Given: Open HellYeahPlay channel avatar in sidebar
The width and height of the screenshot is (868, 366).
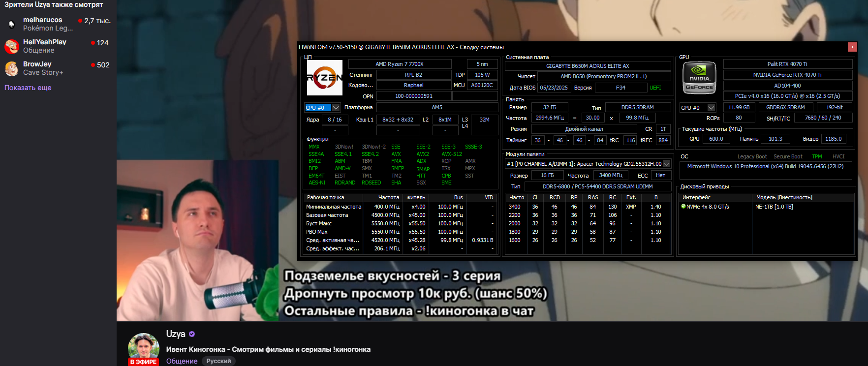Looking at the screenshot, I should pyautogui.click(x=11, y=46).
